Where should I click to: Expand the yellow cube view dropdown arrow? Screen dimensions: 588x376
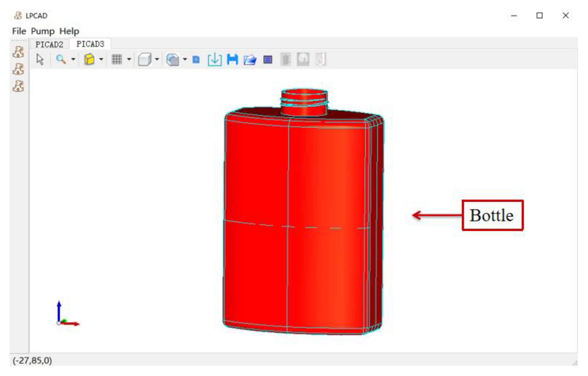pyautogui.click(x=101, y=59)
